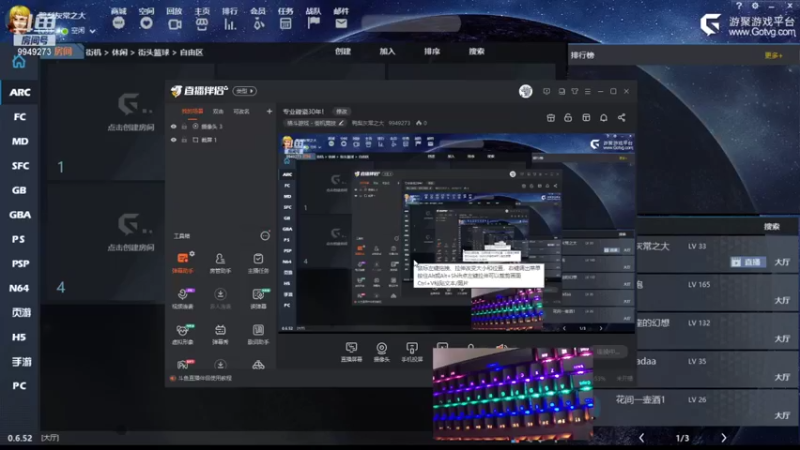Click the 搜索 button in user list panel
The image size is (800, 450).
tap(771, 227)
